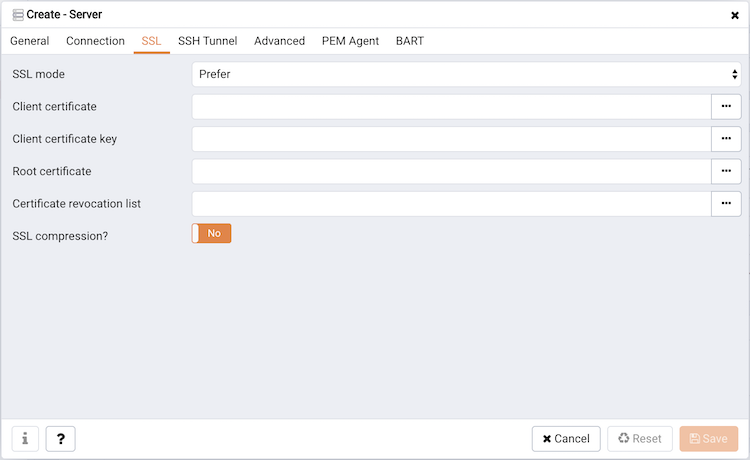Screen dimensions: 750x460
Task: Browse for Certificate revocation list file
Action: [x=726, y=204]
